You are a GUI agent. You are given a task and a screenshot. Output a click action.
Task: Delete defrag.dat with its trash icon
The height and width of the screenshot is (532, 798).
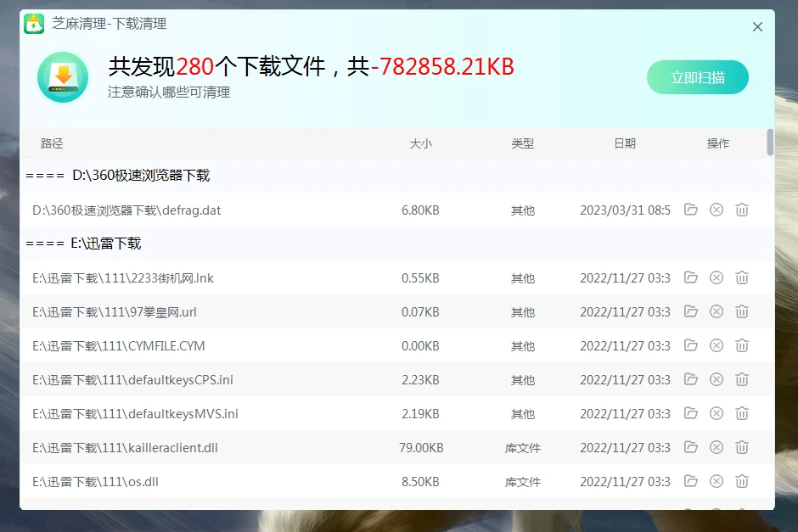(x=742, y=210)
